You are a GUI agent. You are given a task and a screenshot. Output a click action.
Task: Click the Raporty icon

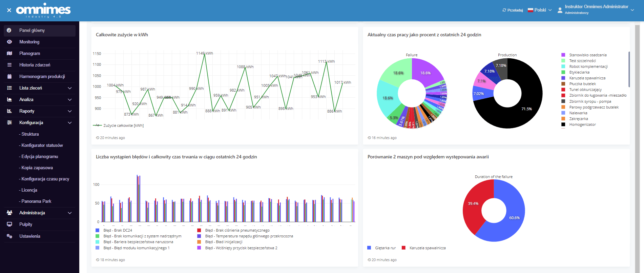[9, 111]
